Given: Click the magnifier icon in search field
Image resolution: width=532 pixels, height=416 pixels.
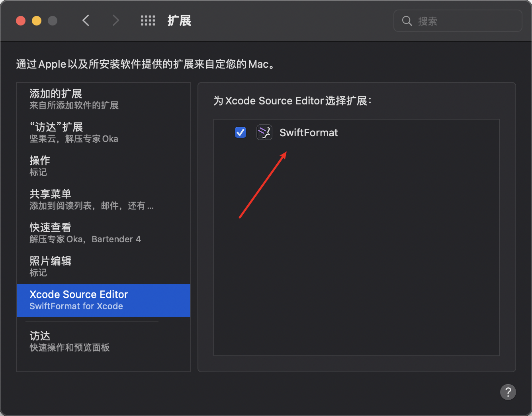Looking at the screenshot, I should point(407,21).
